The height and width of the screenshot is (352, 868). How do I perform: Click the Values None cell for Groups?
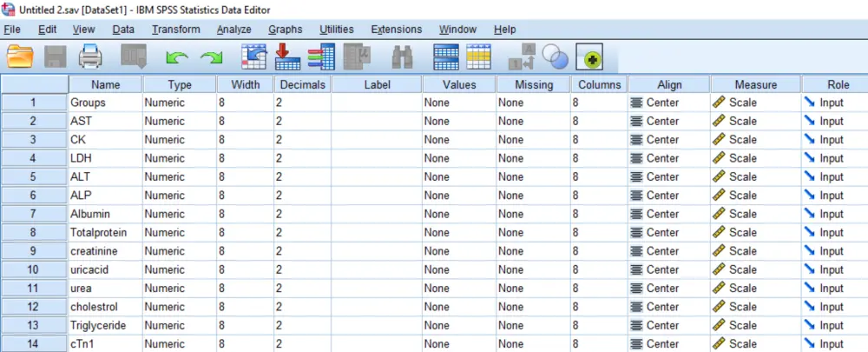click(459, 103)
